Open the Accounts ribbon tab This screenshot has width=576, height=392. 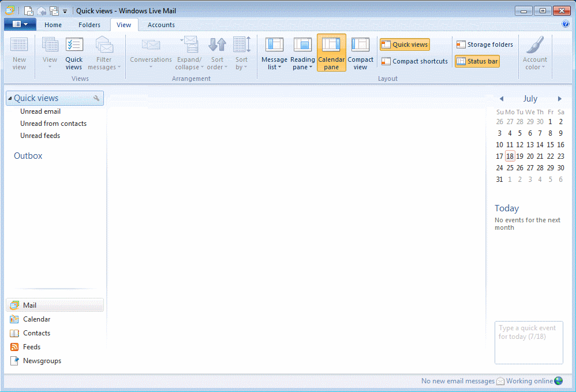click(x=161, y=25)
